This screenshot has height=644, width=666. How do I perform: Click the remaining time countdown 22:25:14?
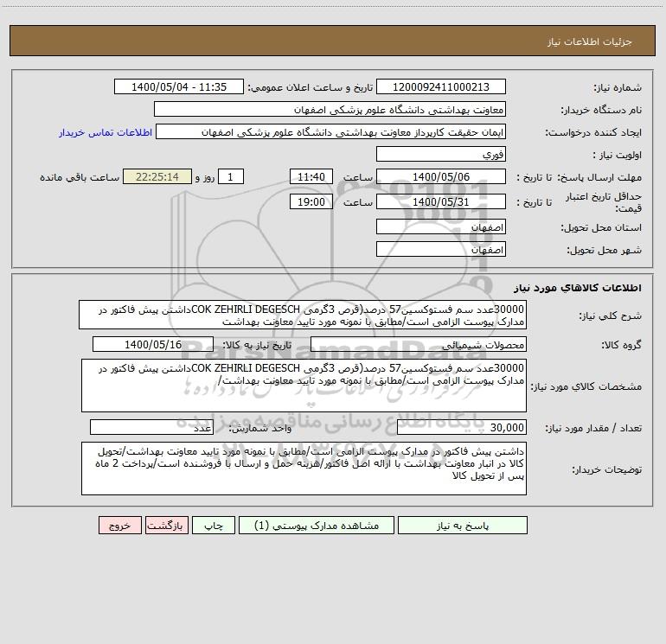157,176
